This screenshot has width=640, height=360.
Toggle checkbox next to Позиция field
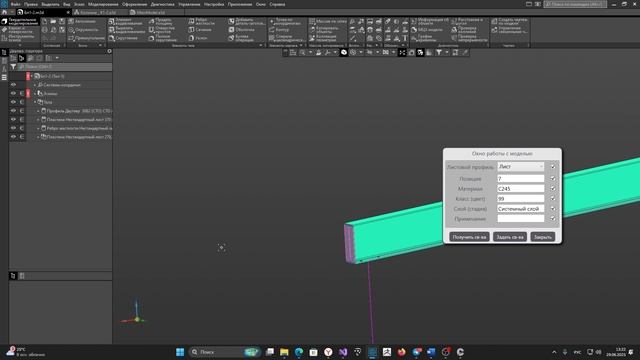coord(553,178)
